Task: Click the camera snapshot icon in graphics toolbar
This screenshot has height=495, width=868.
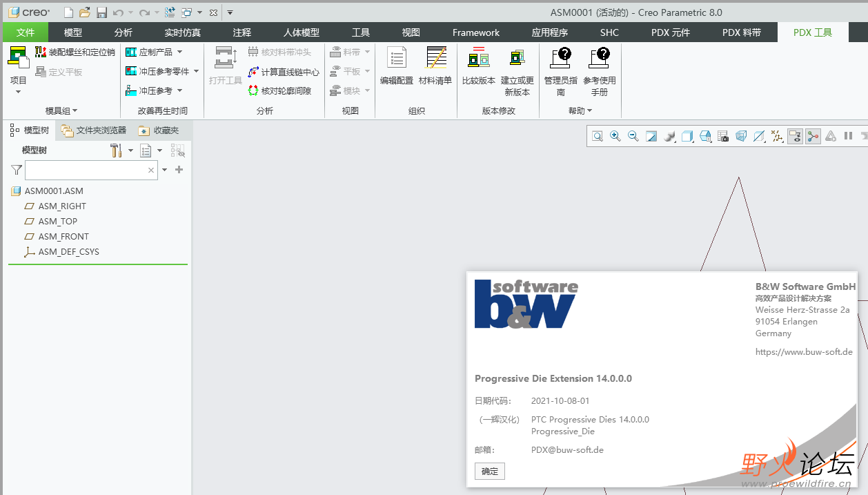Action: [723, 137]
